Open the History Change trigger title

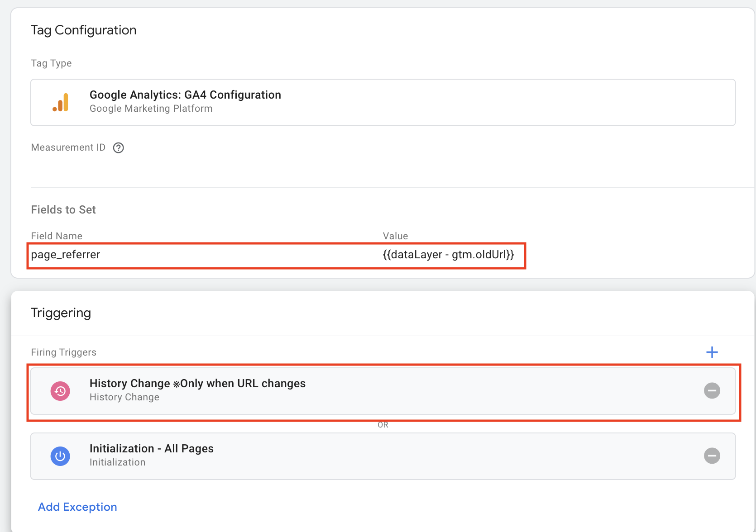click(x=197, y=384)
